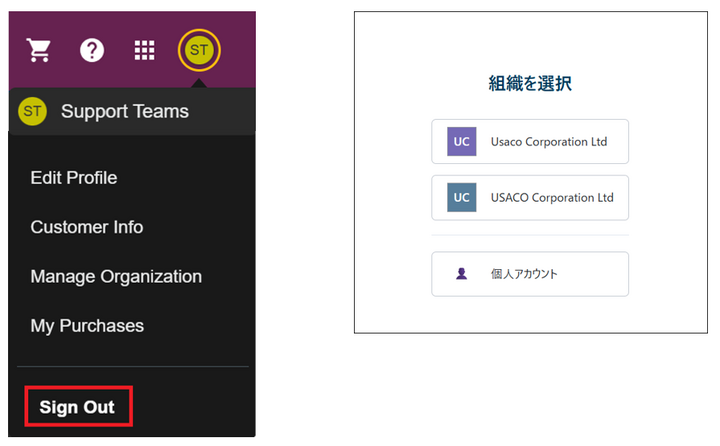This screenshot has height=446, width=720.
Task: Select the uppercase USACO Corporation Ltd organization
Action: (530, 198)
